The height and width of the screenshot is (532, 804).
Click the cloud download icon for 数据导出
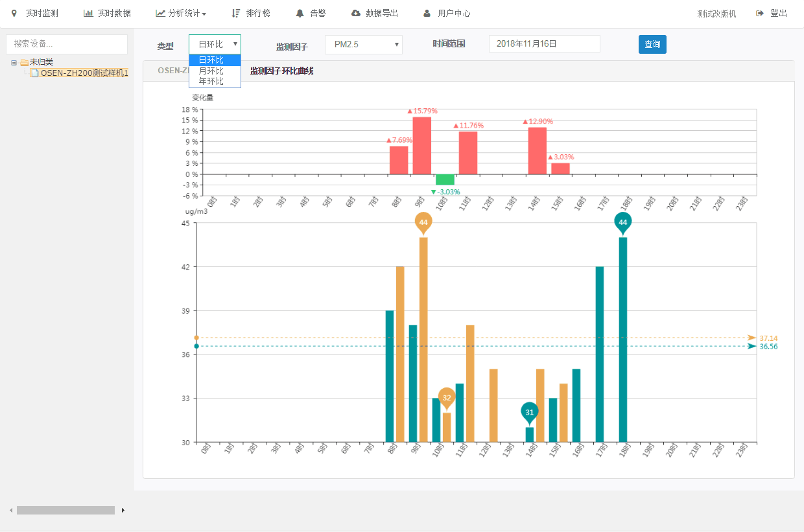click(355, 13)
